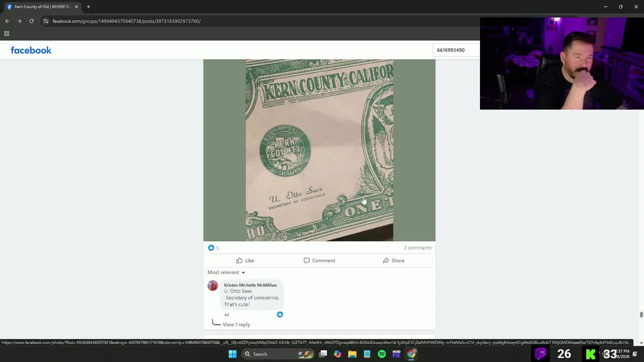
Task: Open Spotify from the taskbar
Action: 382,354
